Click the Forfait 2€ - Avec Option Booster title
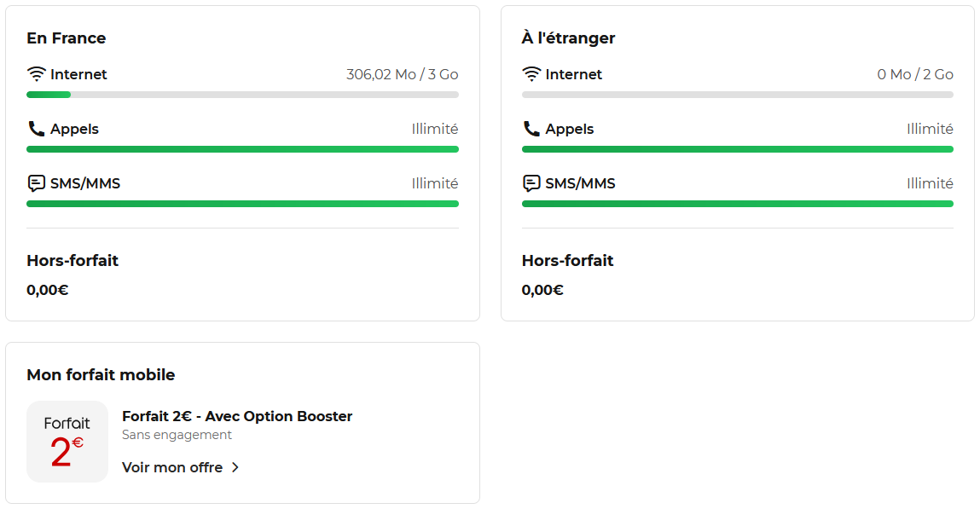Screen dimensions: 980x509 [x=237, y=416]
